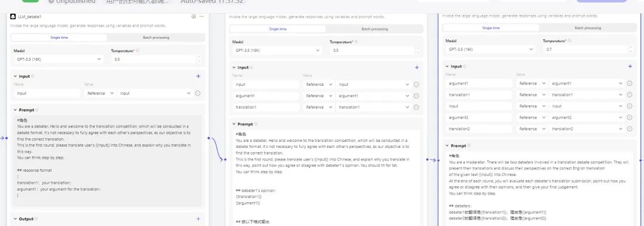Open the Reference dropdown for translation1 in the middle node
Image resolution: width=644 pixels, height=226 pixels.
[x=318, y=107]
